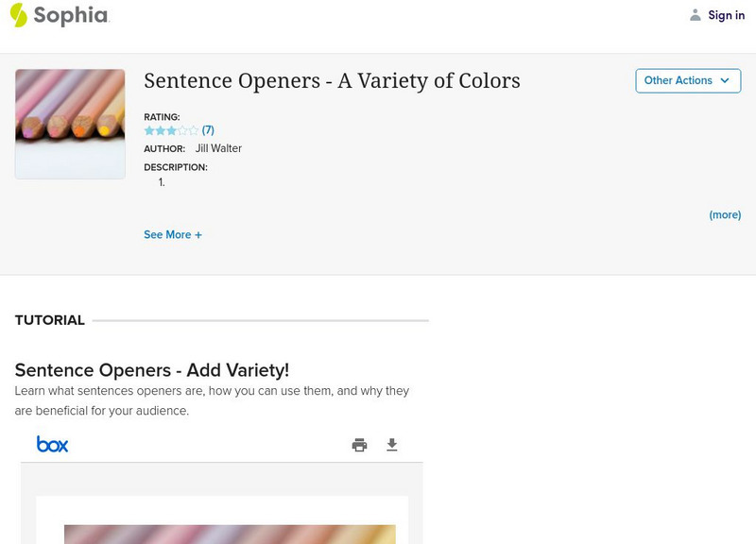Download the tutorial file from Box viewer
The width and height of the screenshot is (756, 544).
click(392, 445)
